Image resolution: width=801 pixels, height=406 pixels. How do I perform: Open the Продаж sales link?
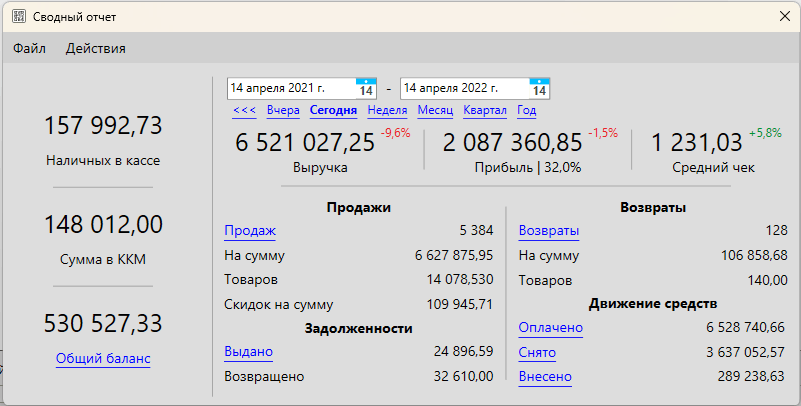[x=249, y=231]
